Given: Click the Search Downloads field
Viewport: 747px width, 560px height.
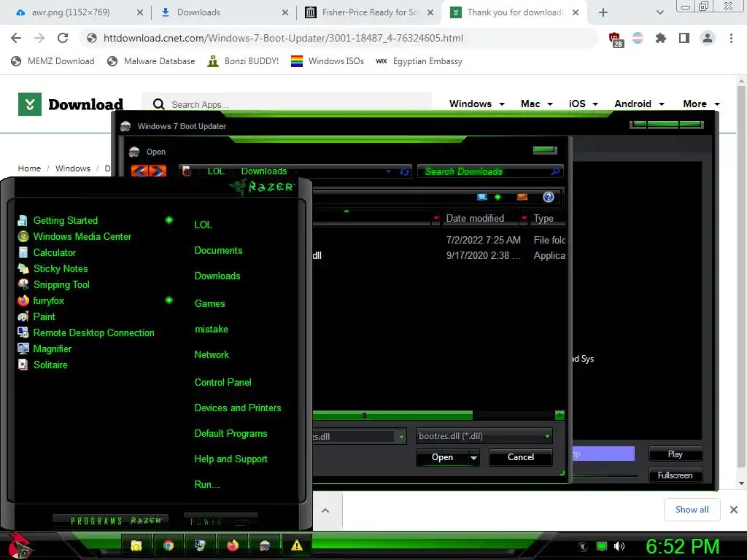Looking at the screenshot, I should 489,171.
